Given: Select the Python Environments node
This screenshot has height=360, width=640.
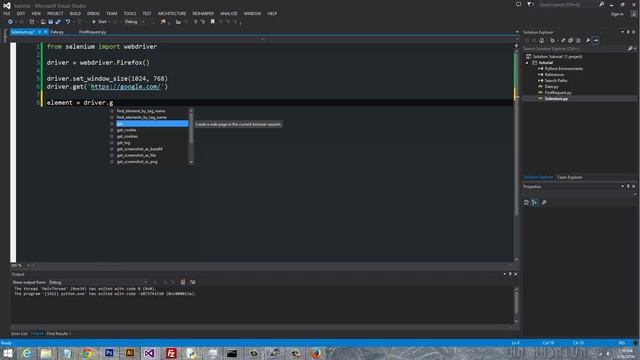Looking at the screenshot, I should pos(563,69).
